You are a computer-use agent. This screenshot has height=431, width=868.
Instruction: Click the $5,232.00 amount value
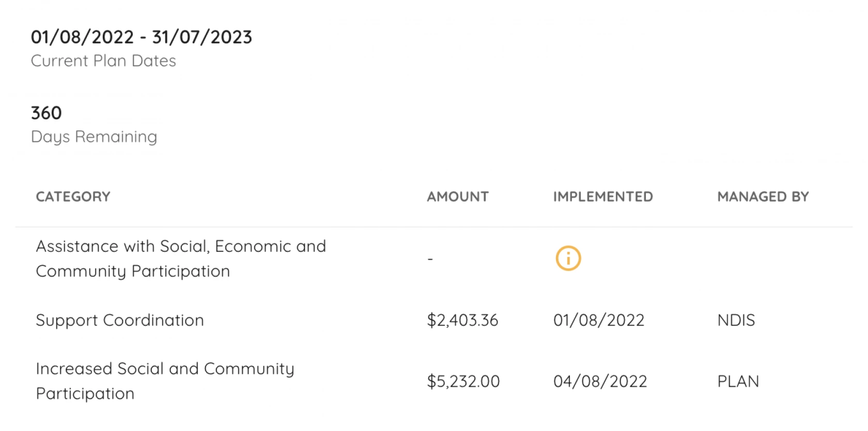(x=463, y=381)
